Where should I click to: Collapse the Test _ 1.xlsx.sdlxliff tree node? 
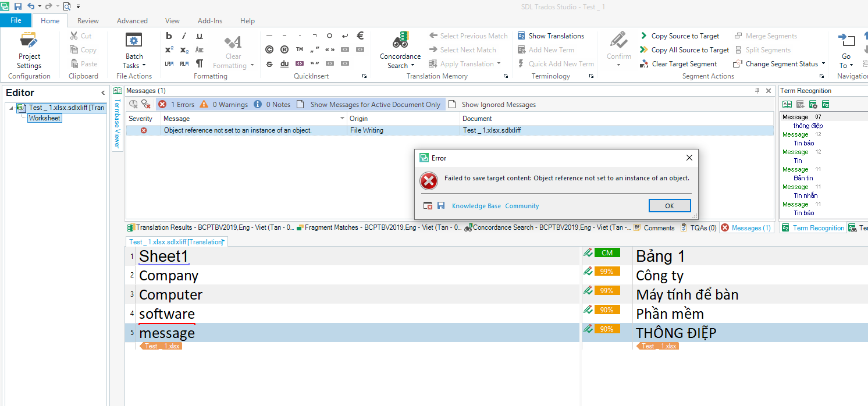coord(12,108)
